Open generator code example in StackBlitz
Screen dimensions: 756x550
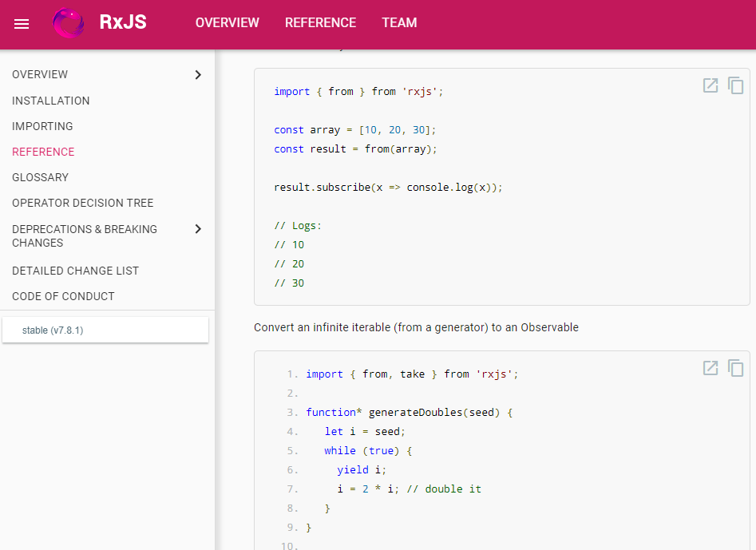tap(710, 368)
